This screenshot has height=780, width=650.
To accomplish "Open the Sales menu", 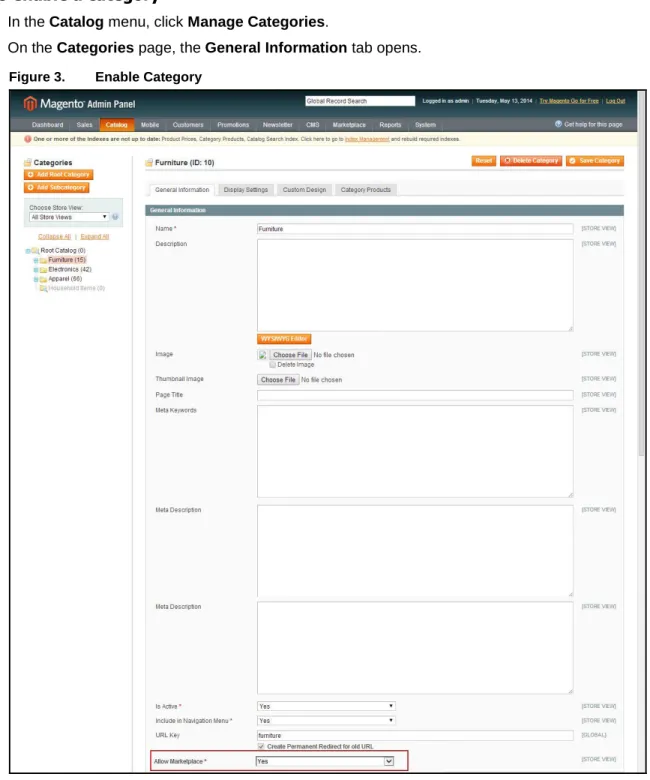I will (x=85, y=125).
